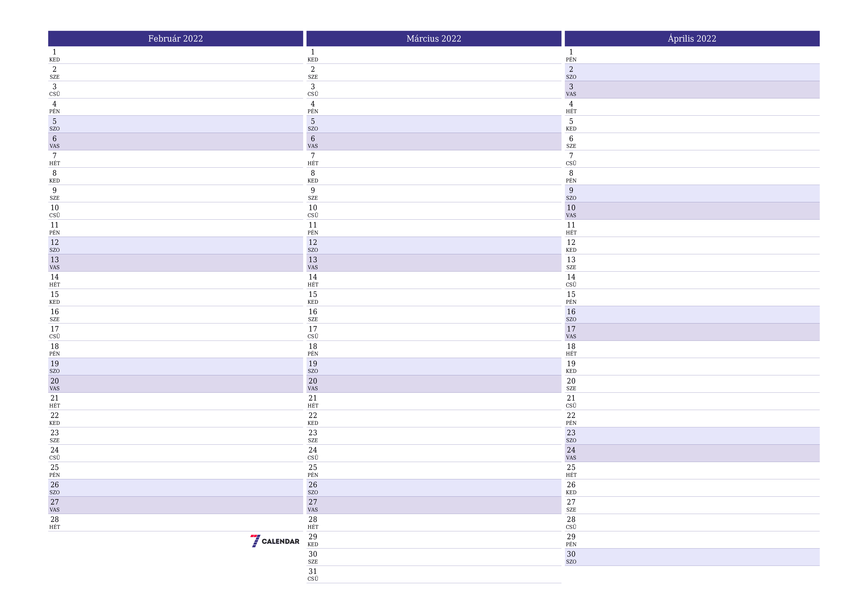Select the Március 2022 month header
Viewport: 868px width, 614px height.
pyautogui.click(x=434, y=38)
